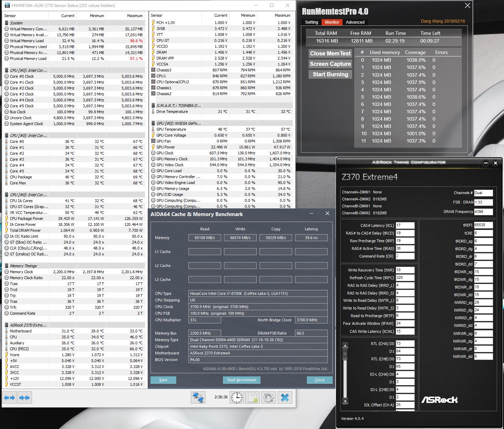Click the tREFI value field

pos(483,225)
